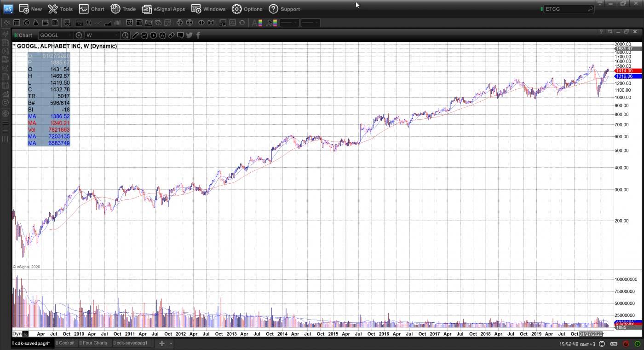
Task: Open the page list dropdown arrow beside the plus
Action: click(171, 344)
